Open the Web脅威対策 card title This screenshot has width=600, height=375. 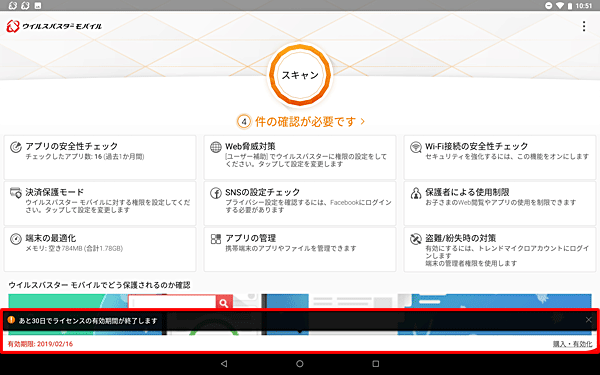[x=250, y=146]
